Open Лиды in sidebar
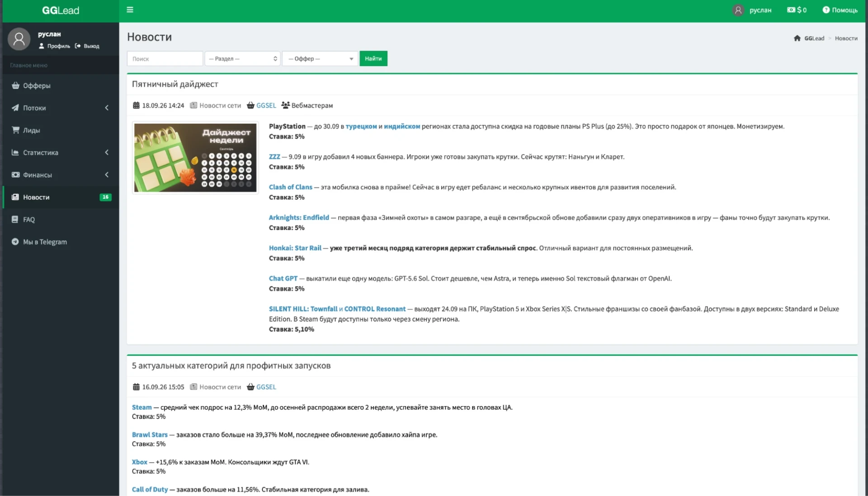Viewport: 868px width, 496px height. tap(31, 130)
